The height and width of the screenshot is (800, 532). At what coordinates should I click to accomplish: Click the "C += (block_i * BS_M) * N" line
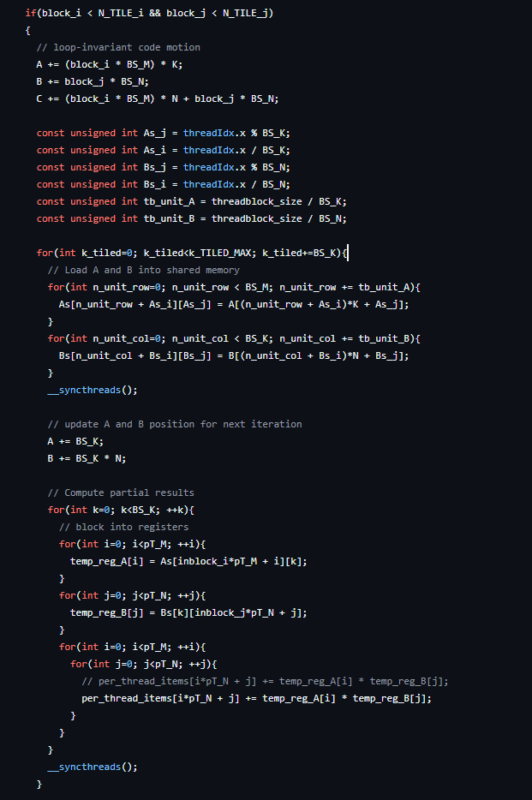click(x=157, y=99)
